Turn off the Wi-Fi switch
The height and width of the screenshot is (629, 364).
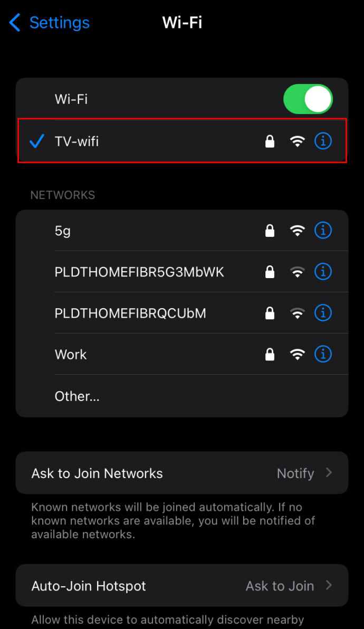308,99
